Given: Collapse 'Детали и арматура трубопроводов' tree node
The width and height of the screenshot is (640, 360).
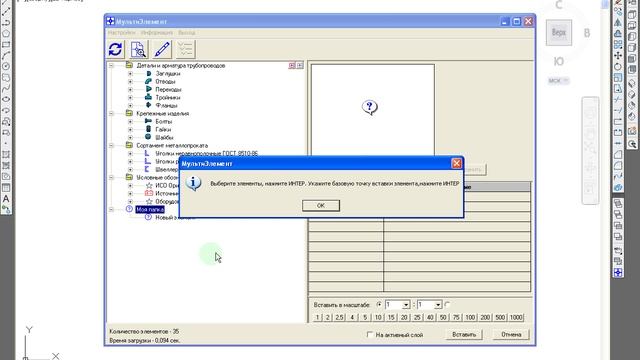Looking at the screenshot, I should [x=111, y=65].
